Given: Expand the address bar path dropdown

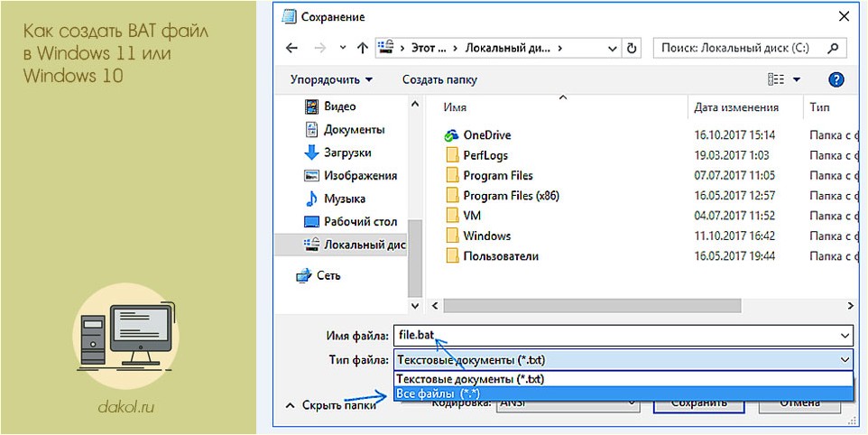Looking at the screenshot, I should pyautogui.click(x=613, y=48).
